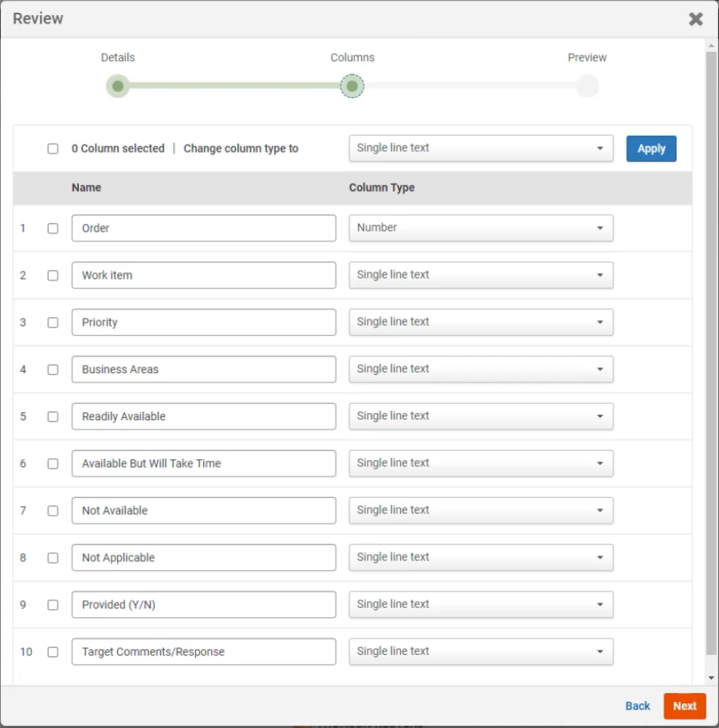Go to the Preview step label
The image size is (719, 728).
pos(587,58)
